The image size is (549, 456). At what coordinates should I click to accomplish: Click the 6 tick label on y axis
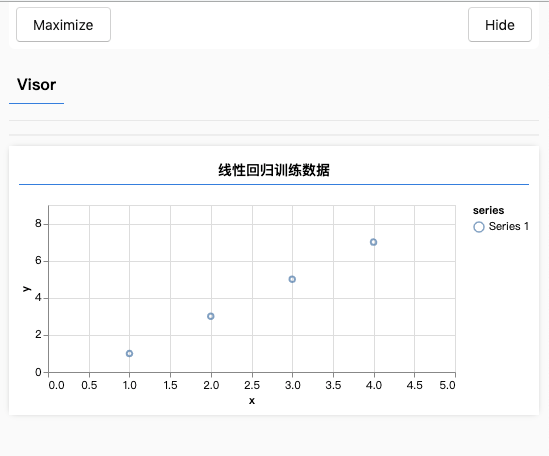click(38, 261)
